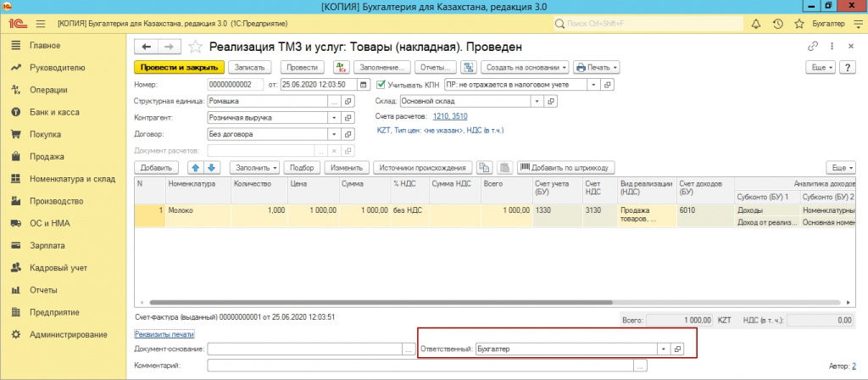Screen dimensions: 868x380
Task: Toggle Учитывать КПН checkbox
Action: click(381, 85)
